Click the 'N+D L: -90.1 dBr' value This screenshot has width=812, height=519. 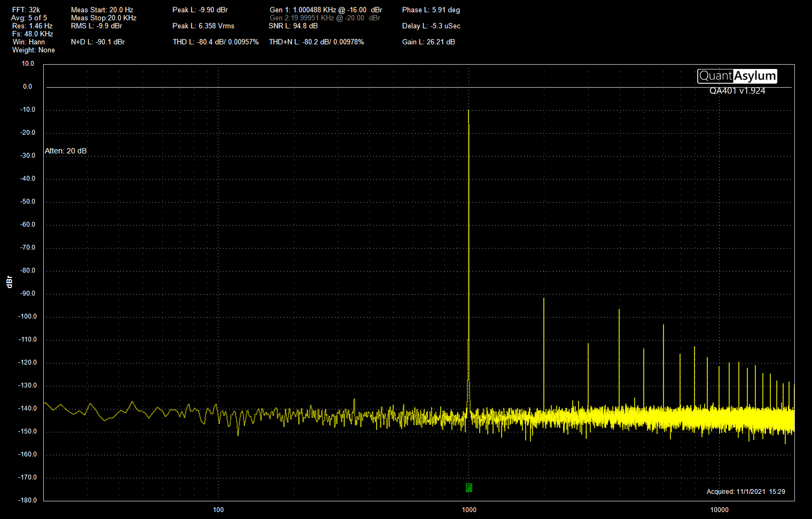point(98,42)
